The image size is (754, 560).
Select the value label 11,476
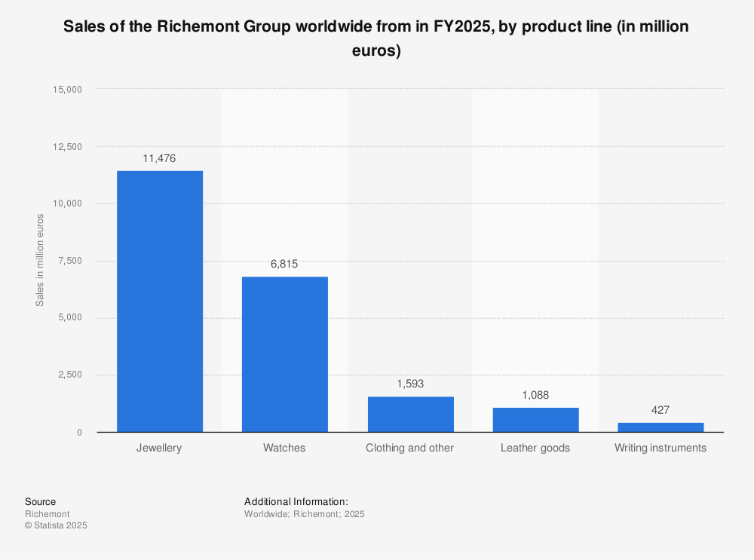(159, 158)
